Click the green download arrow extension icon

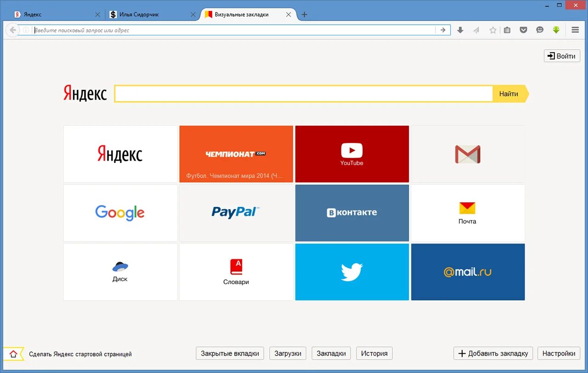[x=556, y=30]
